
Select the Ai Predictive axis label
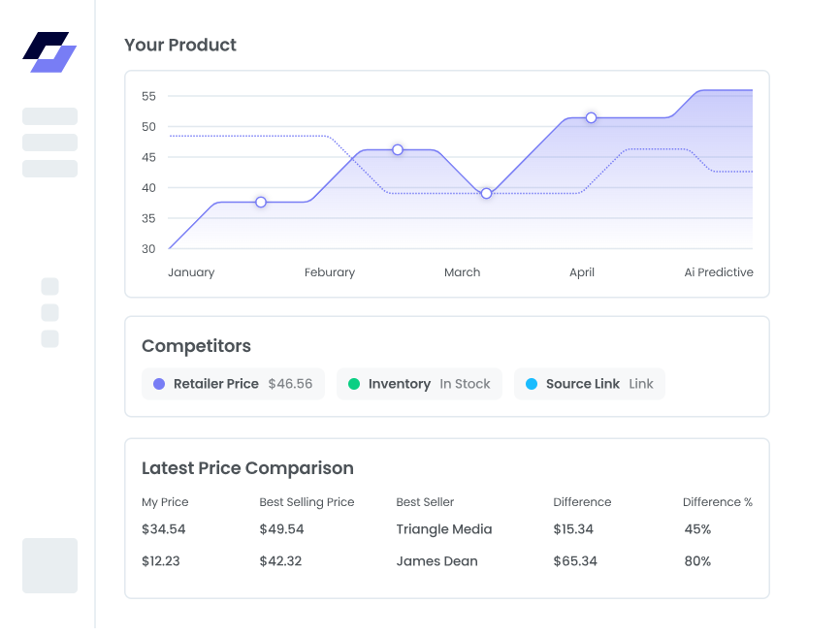tap(719, 272)
